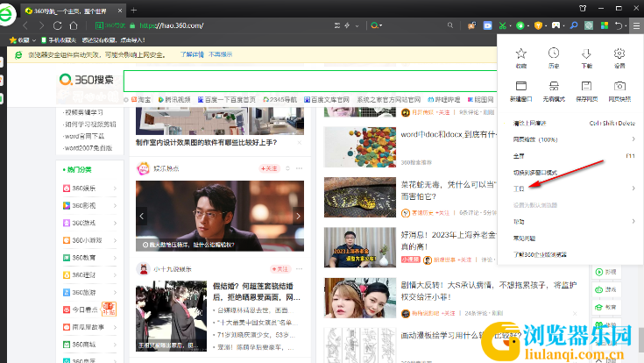Click the yellow shield security icon
Screen dimensions: 644x363
[538, 25]
